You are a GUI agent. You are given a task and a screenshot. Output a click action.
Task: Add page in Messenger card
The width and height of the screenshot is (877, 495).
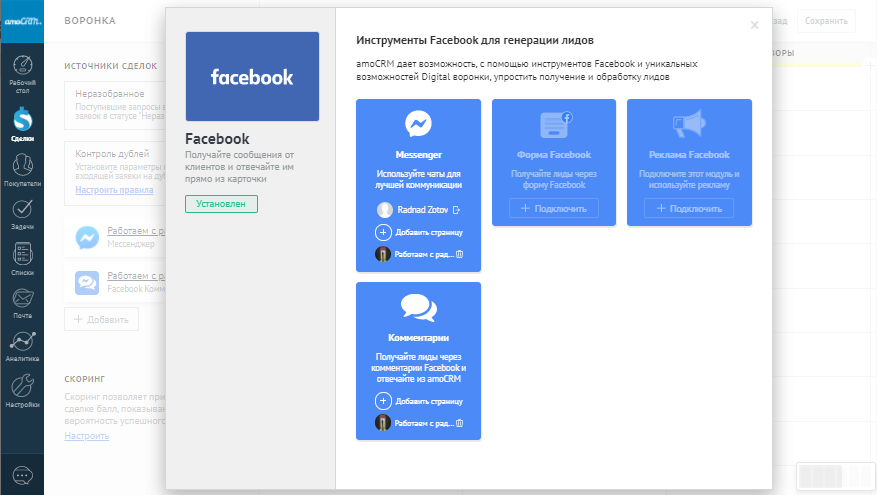(x=418, y=232)
